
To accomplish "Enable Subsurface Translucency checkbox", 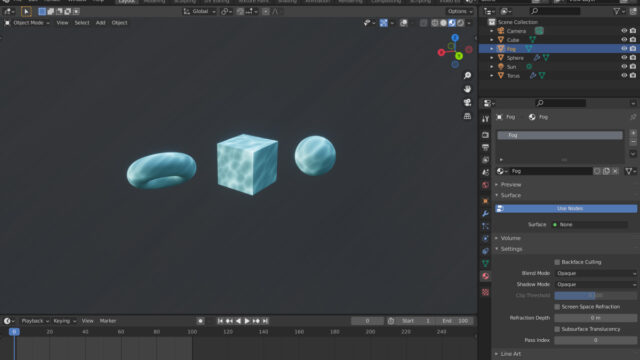I will (x=557, y=329).
